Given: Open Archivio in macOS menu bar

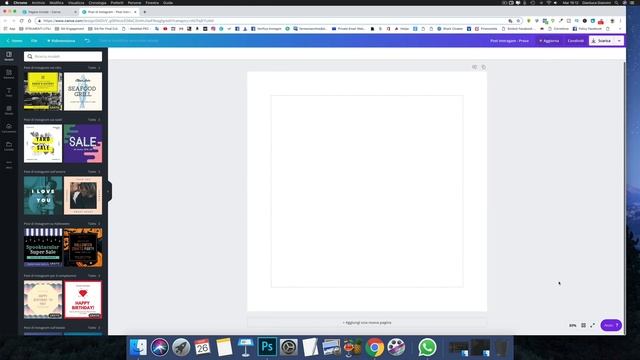Looking at the screenshot, I should (x=38, y=2).
